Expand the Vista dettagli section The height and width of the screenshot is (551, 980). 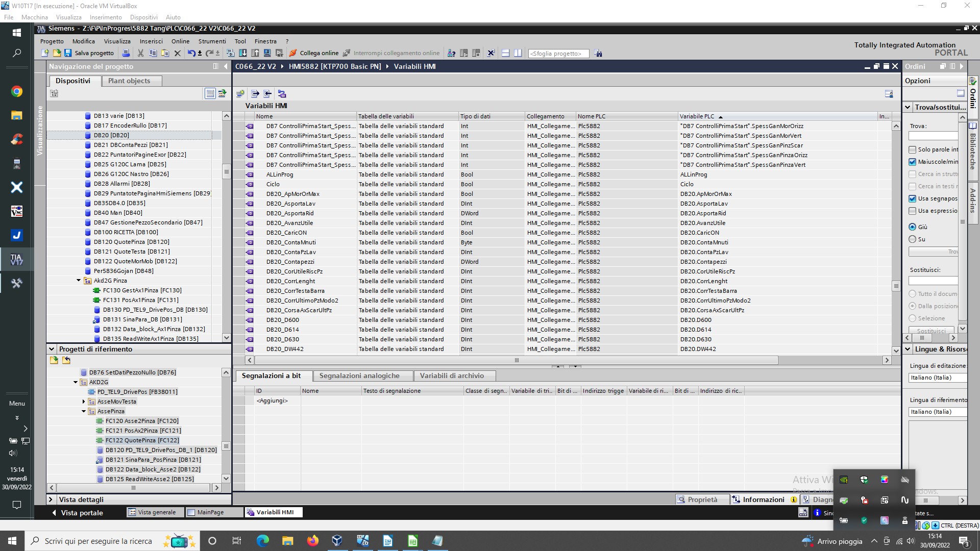pos(51,499)
